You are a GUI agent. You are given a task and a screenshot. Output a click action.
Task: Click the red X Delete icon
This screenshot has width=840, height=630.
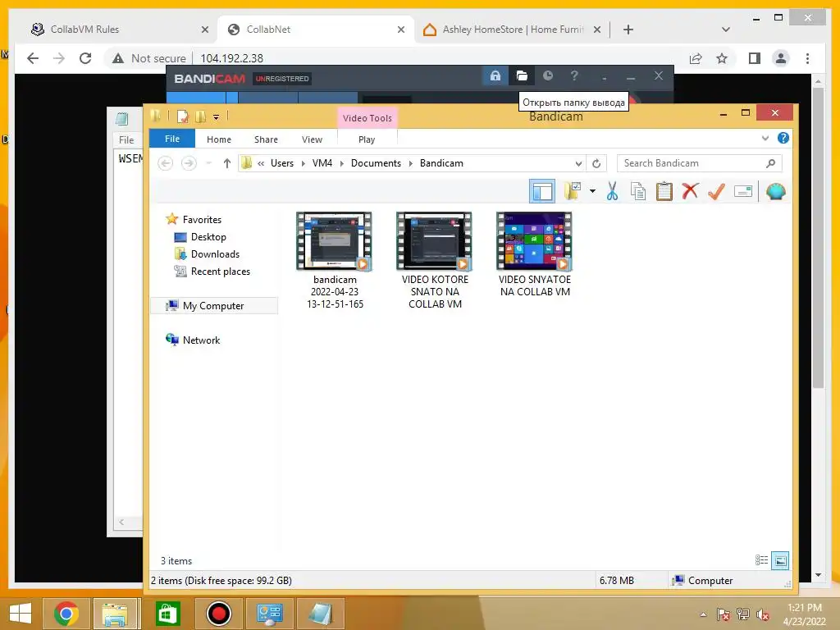[691, 191]
